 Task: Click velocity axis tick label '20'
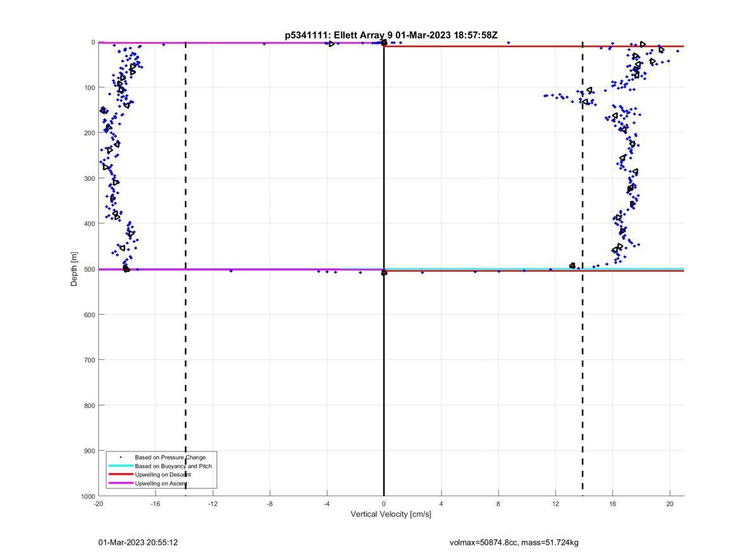(x=670, y=504)
